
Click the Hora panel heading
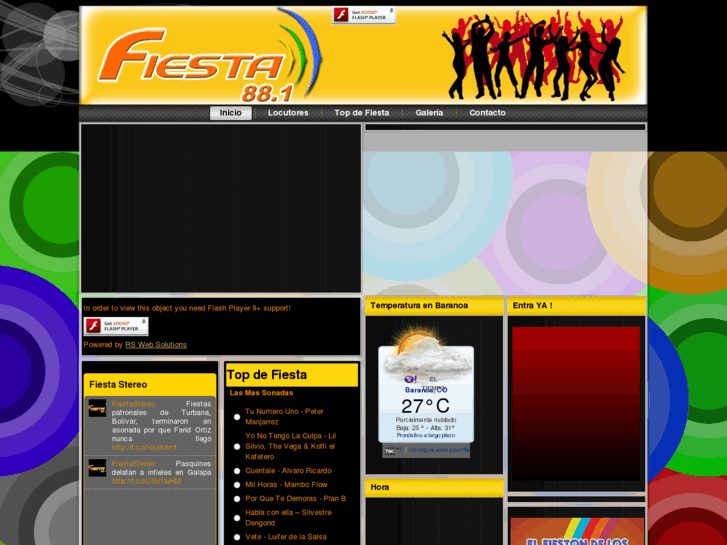click(x=380, y=487)
